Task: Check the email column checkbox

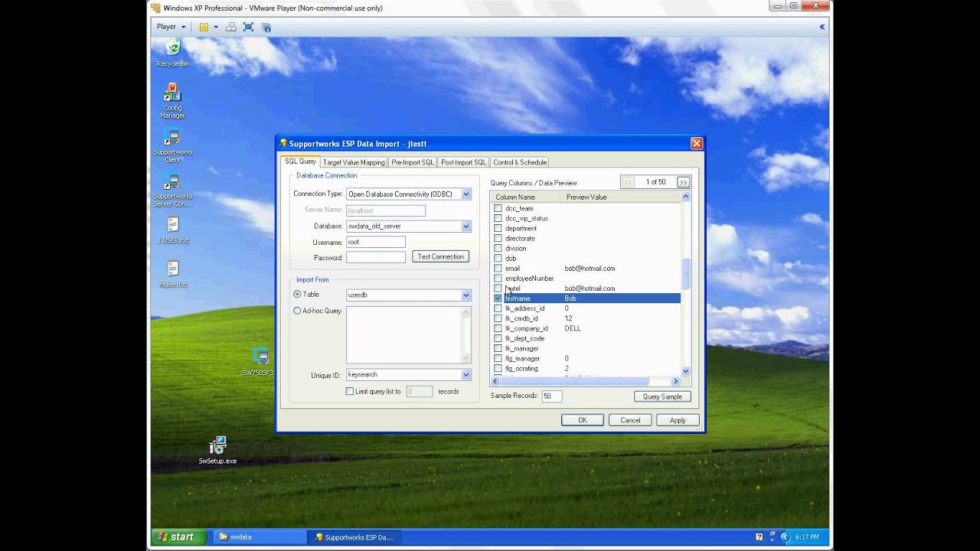Action: (x=498, y=269)
